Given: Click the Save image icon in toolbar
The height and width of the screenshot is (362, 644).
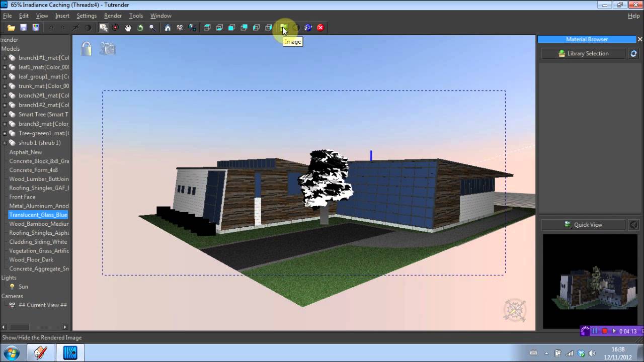Looking at the screenshot, I should point(36,28).
